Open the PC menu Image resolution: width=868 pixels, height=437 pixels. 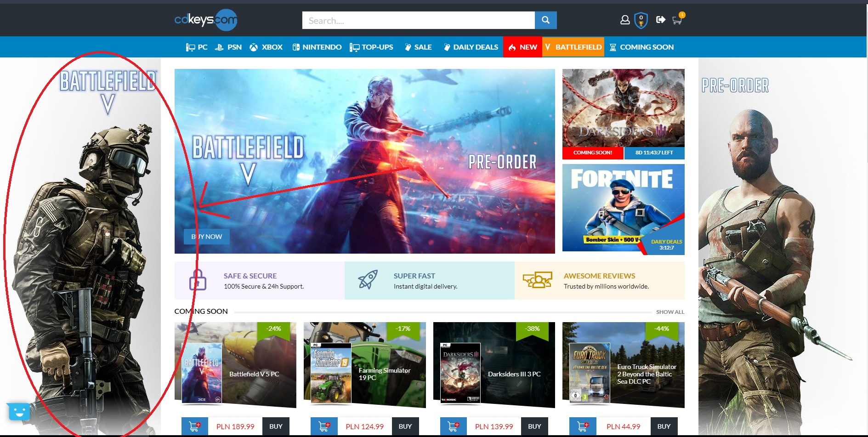197,47
